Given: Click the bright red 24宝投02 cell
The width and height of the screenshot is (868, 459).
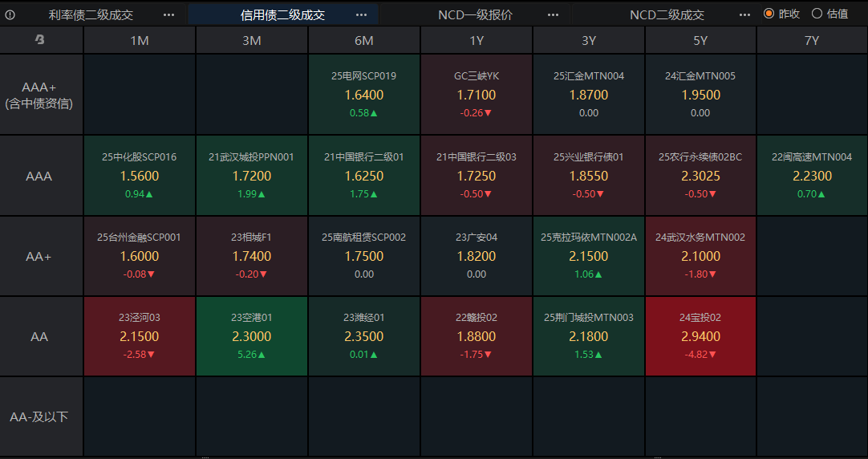Looking at the screenshot, I should coord(700,336).
